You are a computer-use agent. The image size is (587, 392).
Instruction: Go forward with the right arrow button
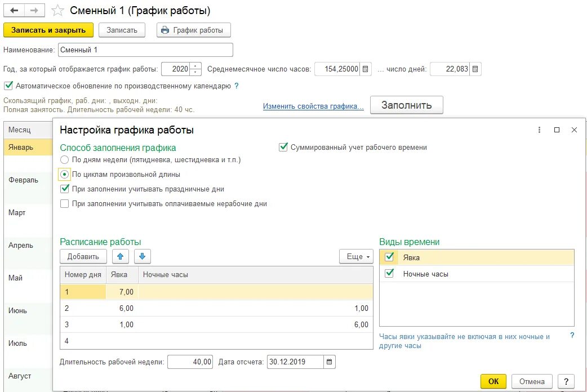[x=34, y=11]
